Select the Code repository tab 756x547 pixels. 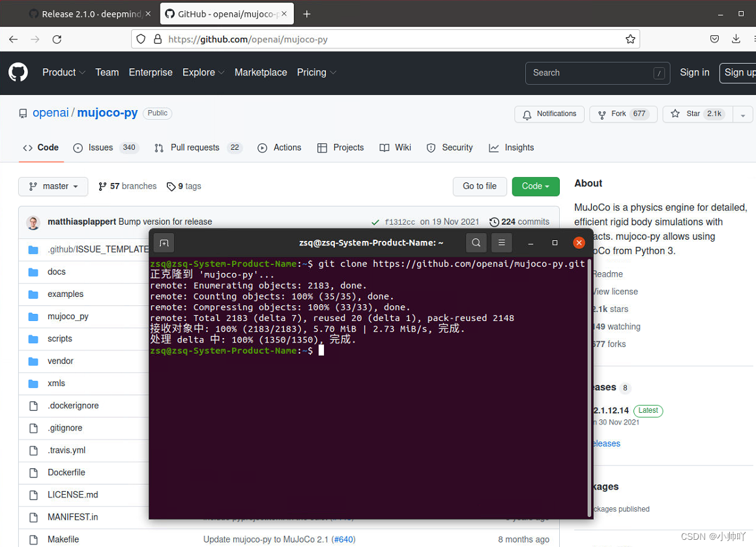[x=41, y=147]
